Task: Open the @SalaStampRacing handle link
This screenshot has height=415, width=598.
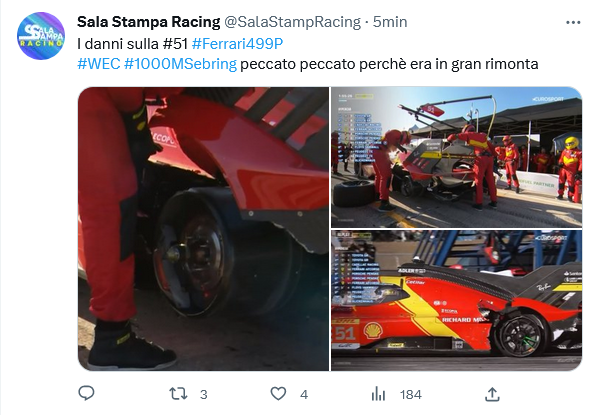Action: click(x=292, y=22)
